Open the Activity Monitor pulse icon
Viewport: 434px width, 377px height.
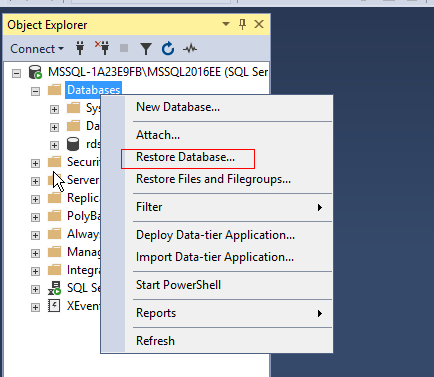[x=190, y=49]
